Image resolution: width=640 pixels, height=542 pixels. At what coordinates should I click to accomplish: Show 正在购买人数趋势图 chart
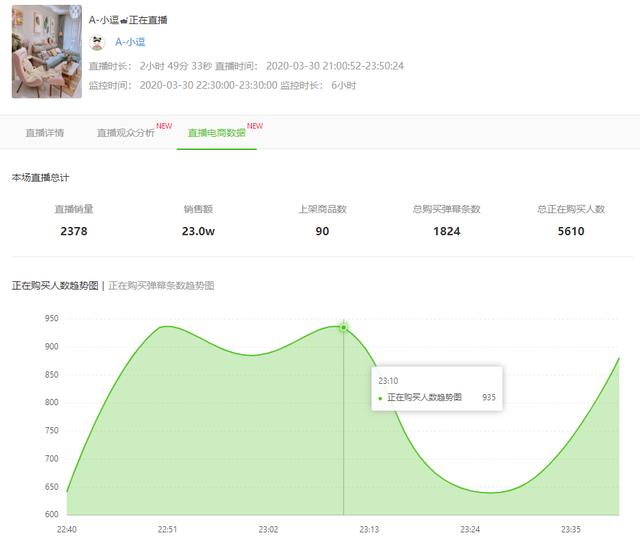(x=55, y=286)
